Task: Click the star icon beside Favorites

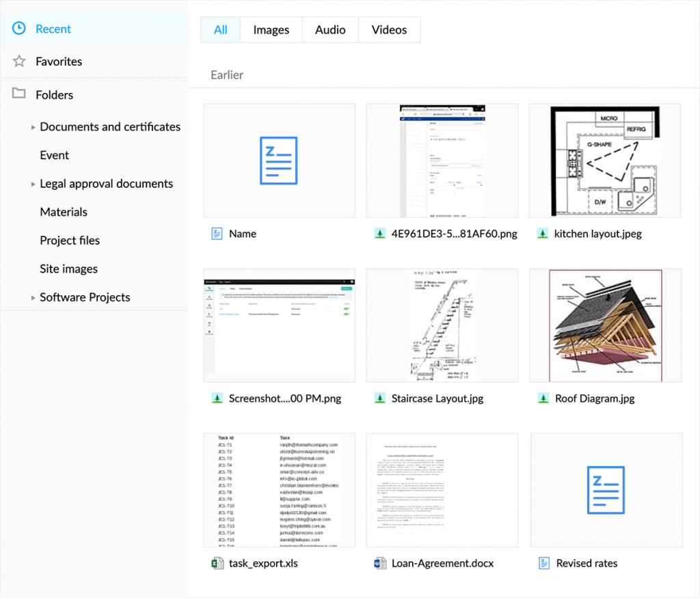Action: pos(18,61)
